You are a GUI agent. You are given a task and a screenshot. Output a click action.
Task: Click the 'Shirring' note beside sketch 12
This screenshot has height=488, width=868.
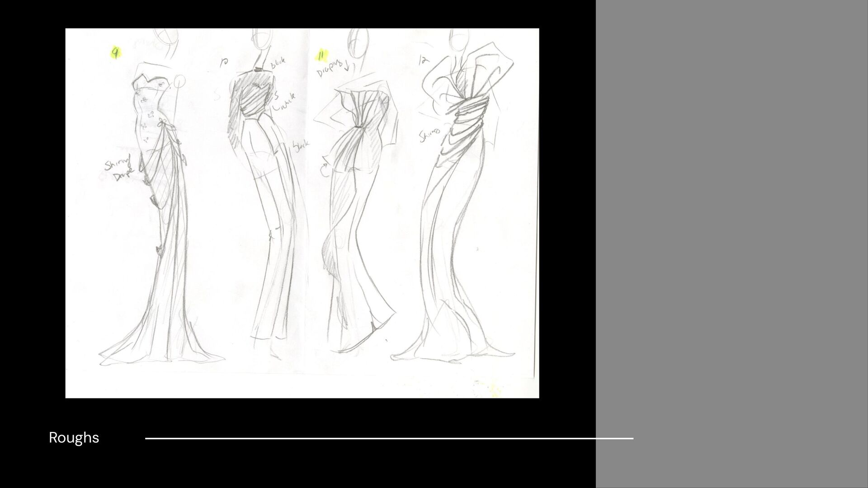[429, 136]
